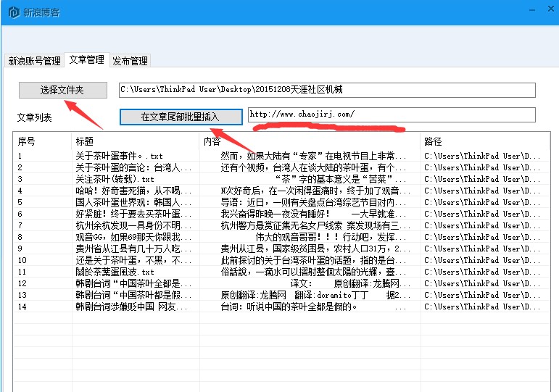Screen dimensions: 559x392
Task: Sort by the 标题 column header
Action: pos(136,141)
